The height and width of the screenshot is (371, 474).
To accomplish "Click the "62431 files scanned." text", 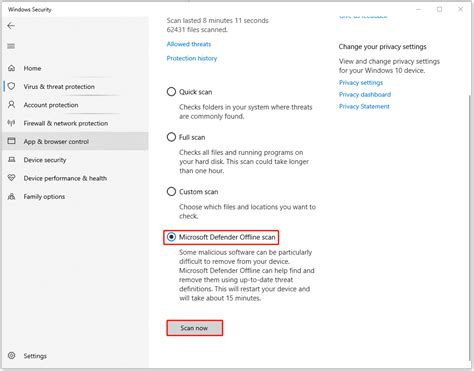I will point(197,30).
